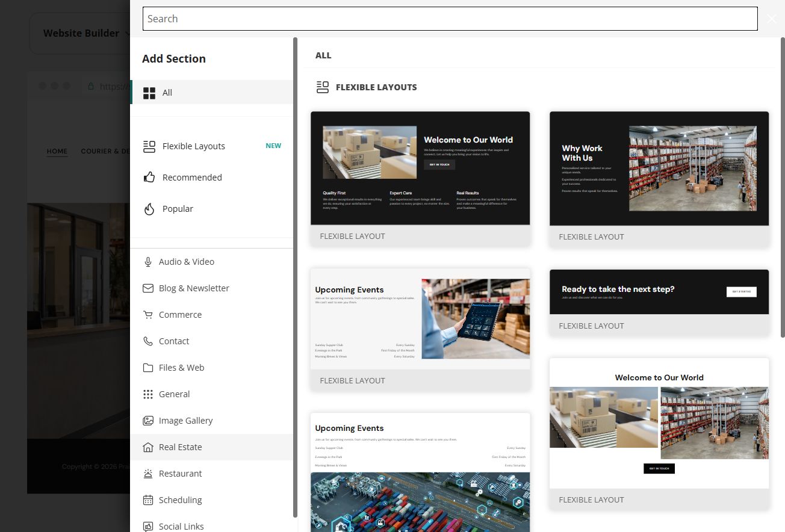Click the Restaurant dish icon

148,474
